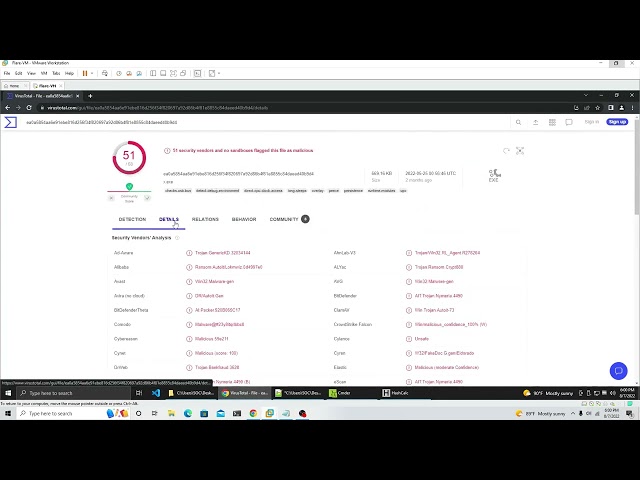Bookmark this page with star icon
Image resolution: width=640 pixels, height=480 pixels.
[x=598, y=108]
